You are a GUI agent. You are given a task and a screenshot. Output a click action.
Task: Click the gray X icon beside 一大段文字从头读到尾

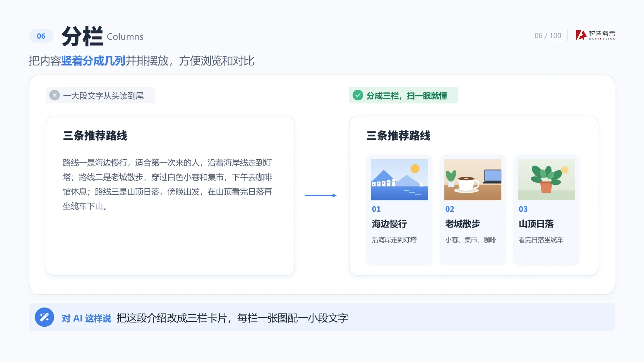coord(54,95)
